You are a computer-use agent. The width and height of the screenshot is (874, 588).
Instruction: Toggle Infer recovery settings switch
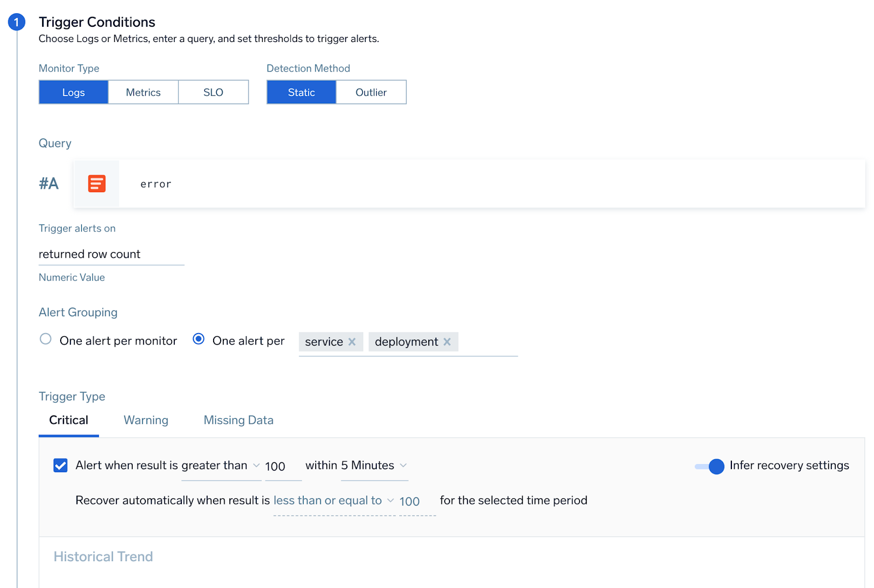coord(710,466)
